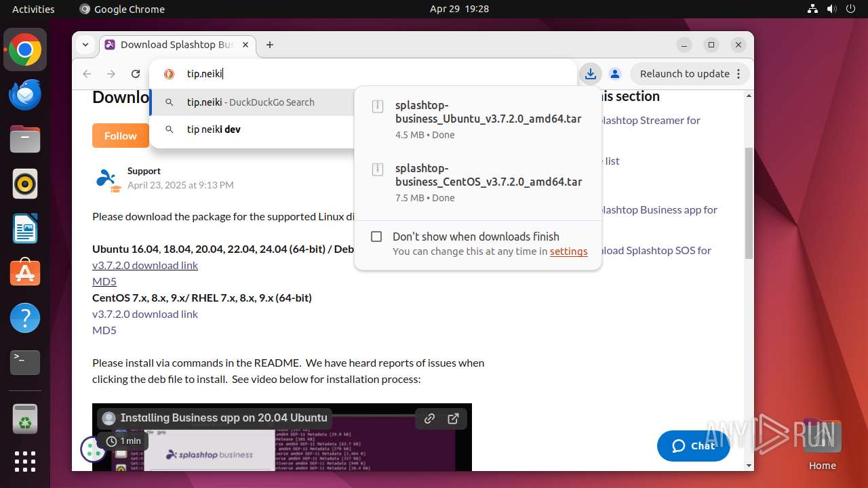Image resolution: width=868 pixels, height=488 pixels.
Task: Go forward in Chrome
Action: (111, 74)
